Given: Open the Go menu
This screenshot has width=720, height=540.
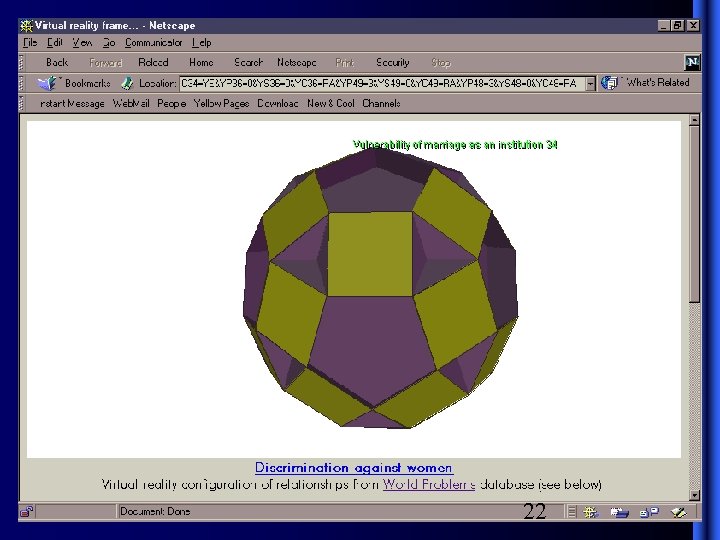Looking at the screenshot, I should pyautogui.click(x=109, y=43).
